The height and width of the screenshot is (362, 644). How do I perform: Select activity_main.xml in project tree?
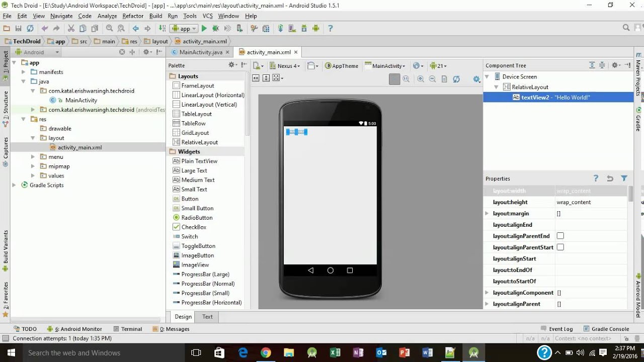[79, 147]
